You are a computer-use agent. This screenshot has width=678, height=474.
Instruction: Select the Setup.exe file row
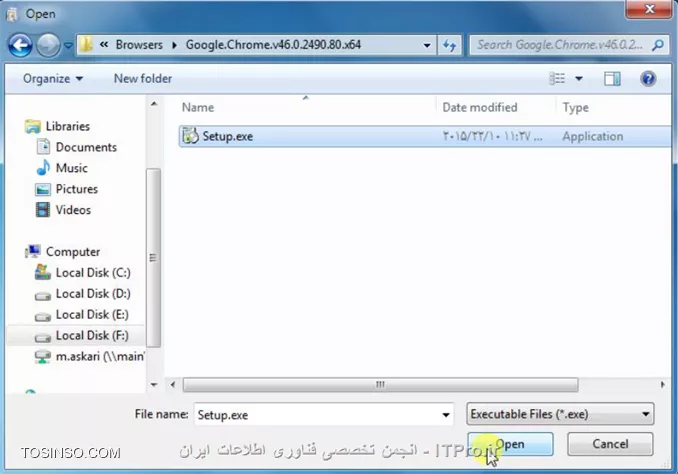425,137
